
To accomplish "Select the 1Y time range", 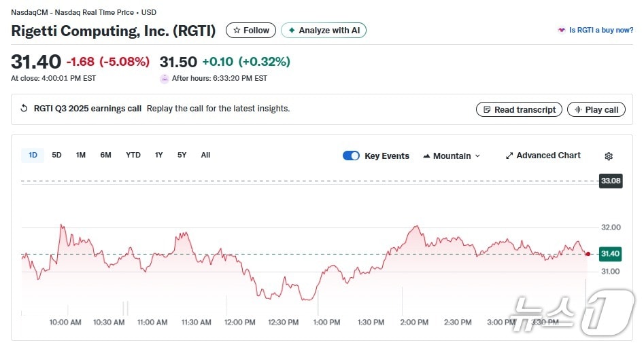I will [158, 155].
